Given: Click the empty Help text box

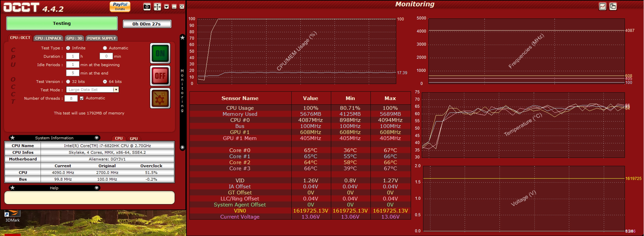Looking at the screenshot, I should tap(90, 198).
